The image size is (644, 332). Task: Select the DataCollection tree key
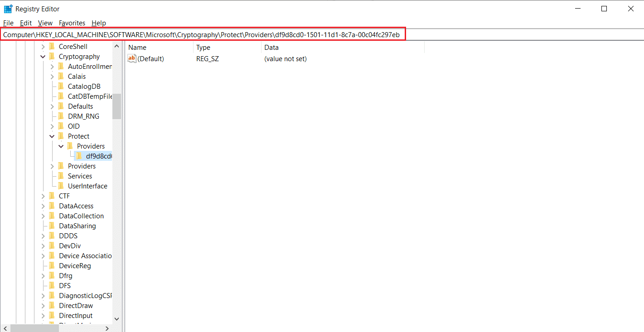[x=81, y=216]
